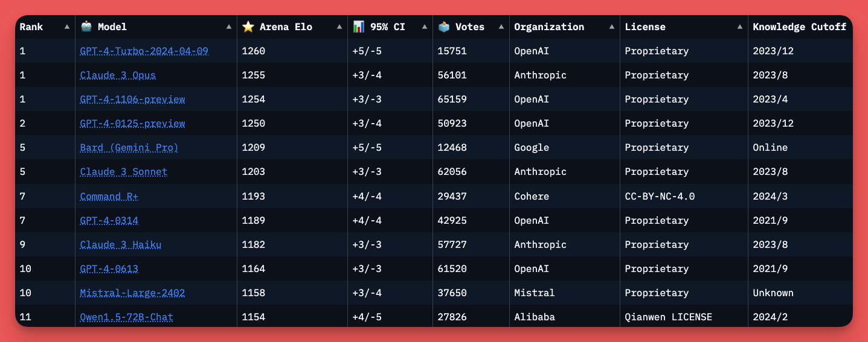Sort by Arena Elo using its arrow
The height and width of the screenshot is (342, 868).
tap(339, 27)
